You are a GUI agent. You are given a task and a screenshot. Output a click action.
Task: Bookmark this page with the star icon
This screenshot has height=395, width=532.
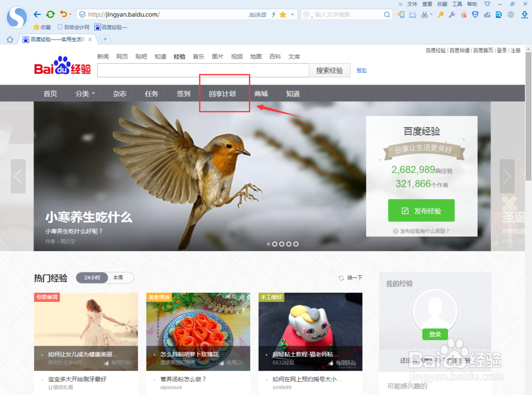click(282, 14)
